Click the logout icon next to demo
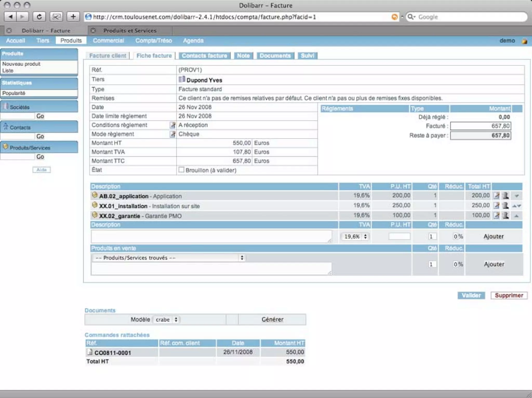 point(524,41)
